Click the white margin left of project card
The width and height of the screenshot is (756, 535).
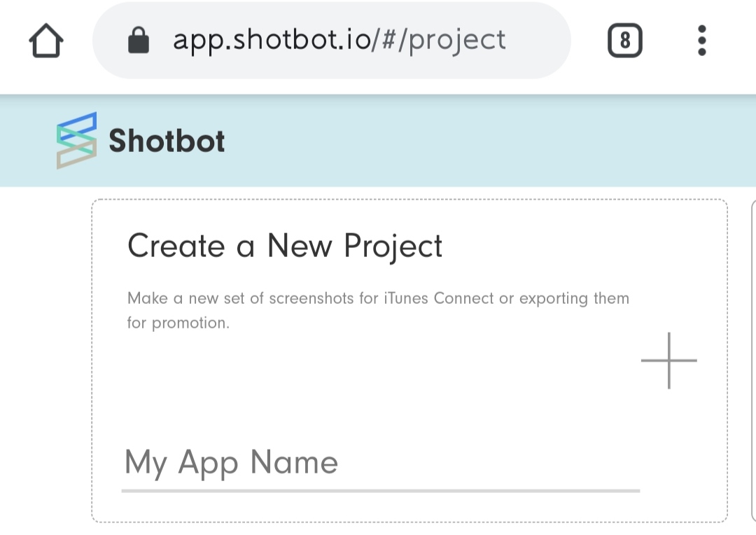[45, 361]
